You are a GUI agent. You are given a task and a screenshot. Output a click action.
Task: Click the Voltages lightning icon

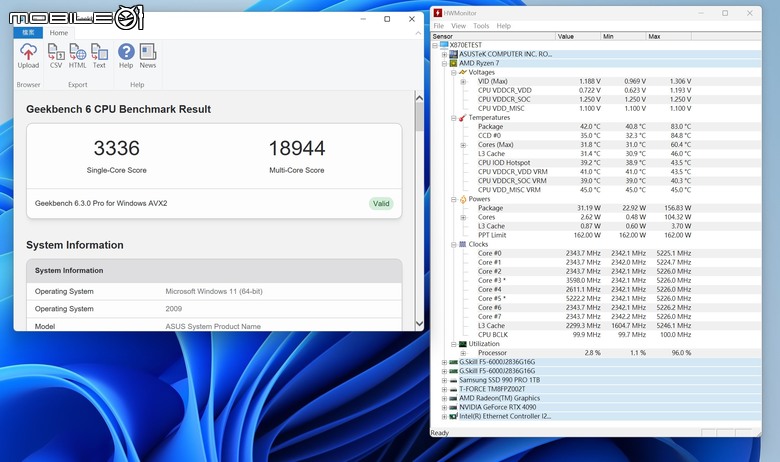point(463,72)
